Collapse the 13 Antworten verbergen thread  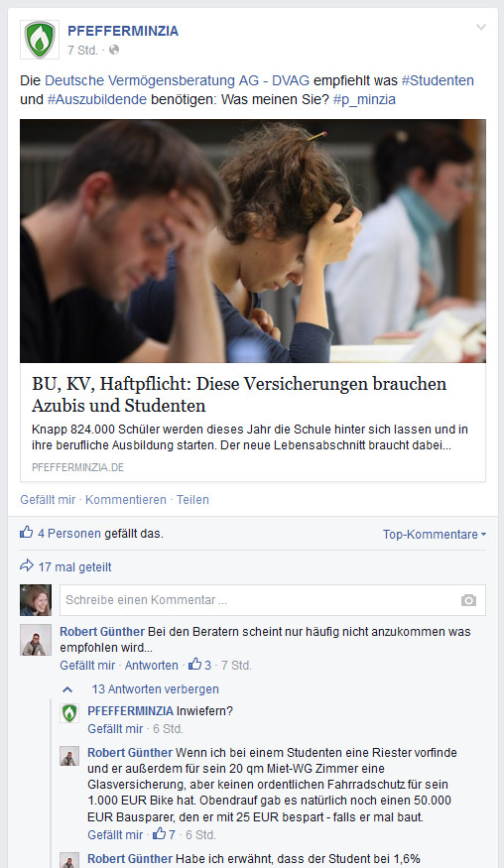(x=155, y=689)
